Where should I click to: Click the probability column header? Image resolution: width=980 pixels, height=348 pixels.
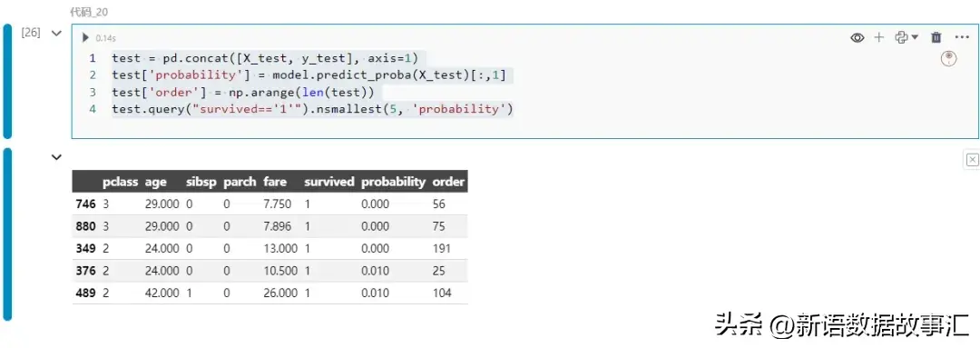click(393, 182)
